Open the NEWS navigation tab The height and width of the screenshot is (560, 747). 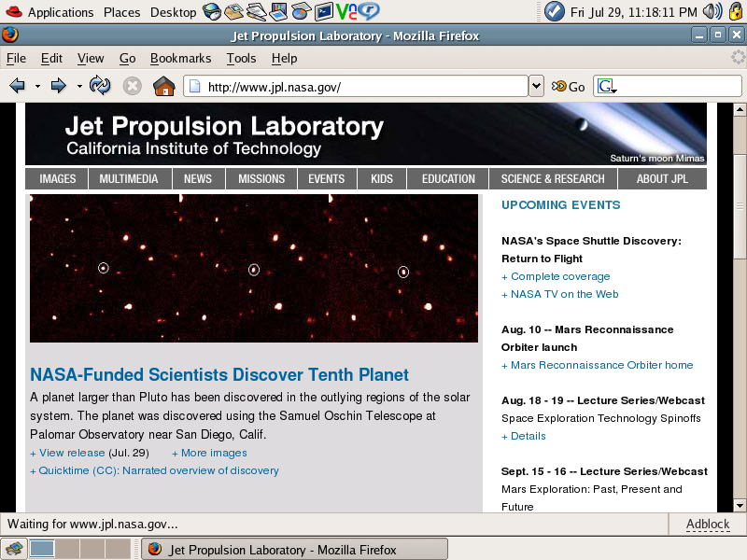(x=198, y=178)
